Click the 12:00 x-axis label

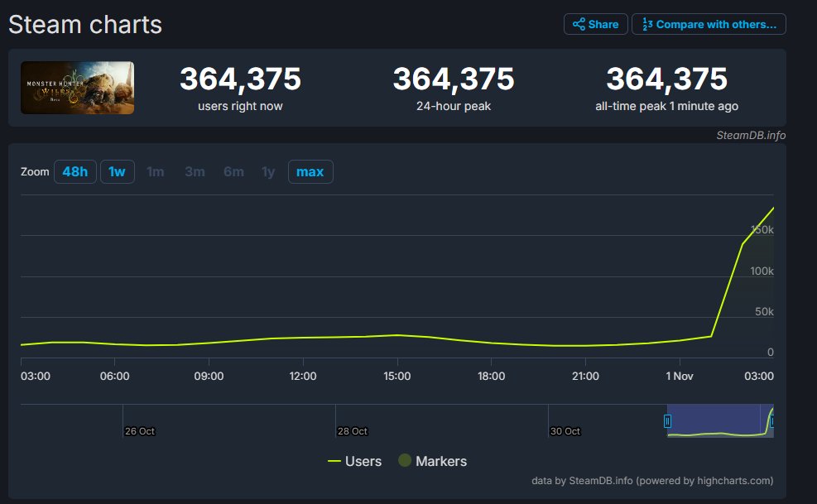(303, 376)
